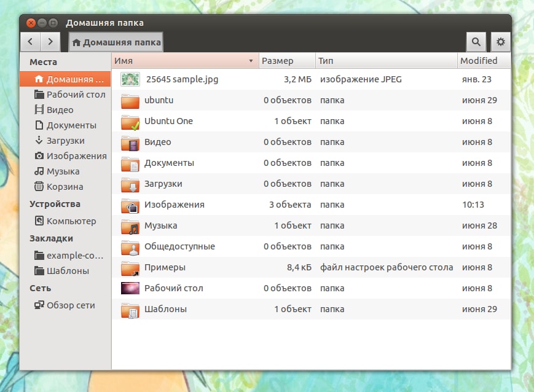Click файл настроек рабочего стола type cell

point(387,267)
